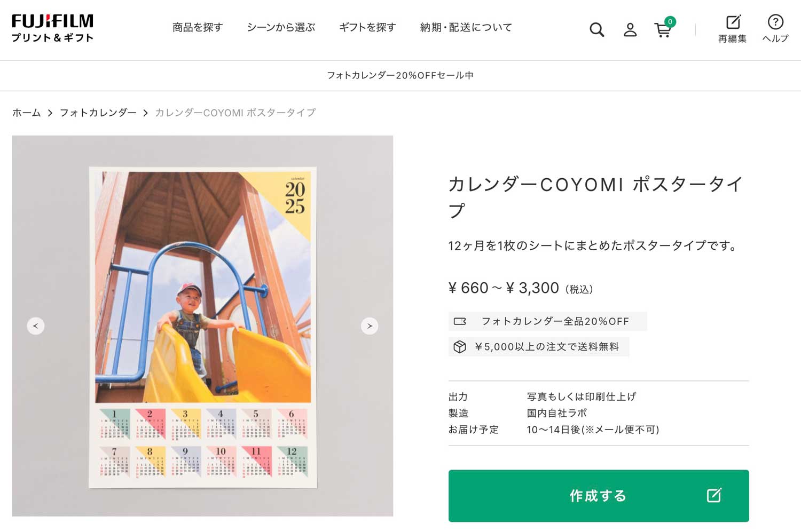Click the box icon beside 送料無料

pos(460,347)
